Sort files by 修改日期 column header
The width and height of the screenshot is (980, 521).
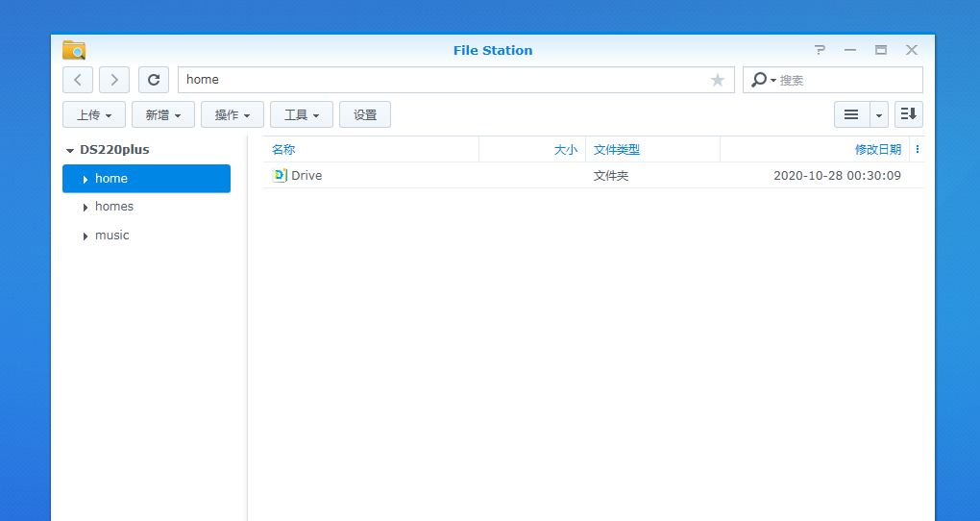pos(877,150)
